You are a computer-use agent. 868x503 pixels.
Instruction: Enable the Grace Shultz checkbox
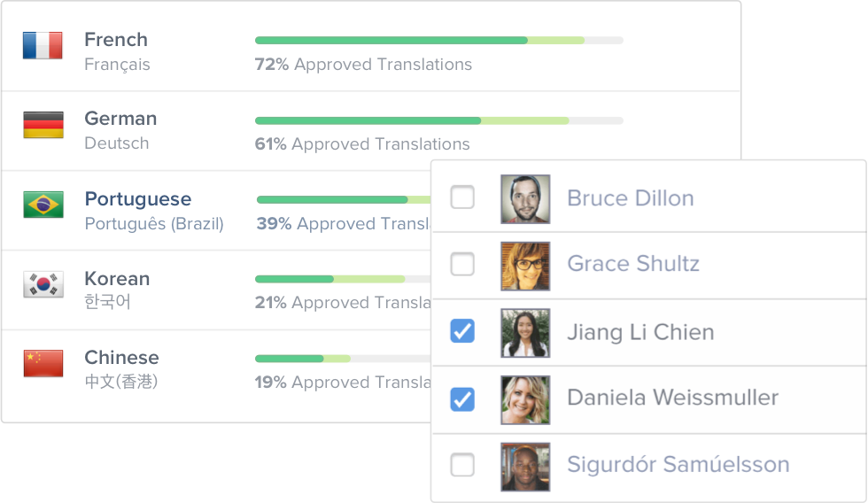(462, 264)
